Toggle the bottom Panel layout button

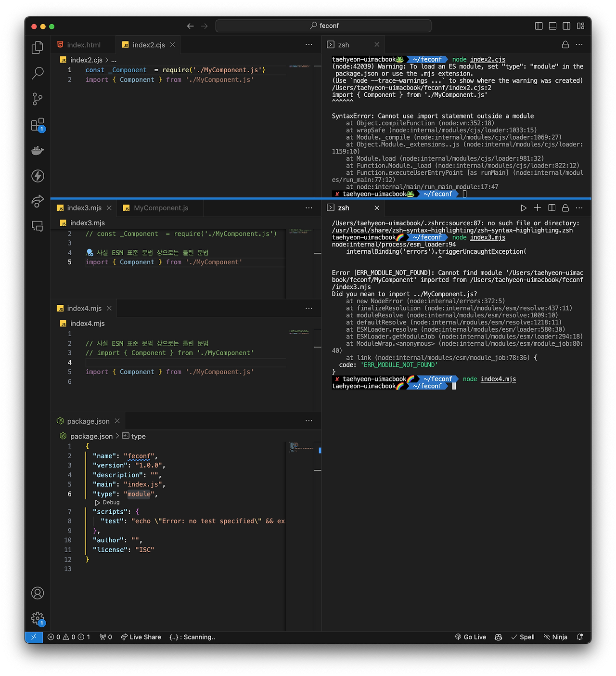(x=552, y=26)
